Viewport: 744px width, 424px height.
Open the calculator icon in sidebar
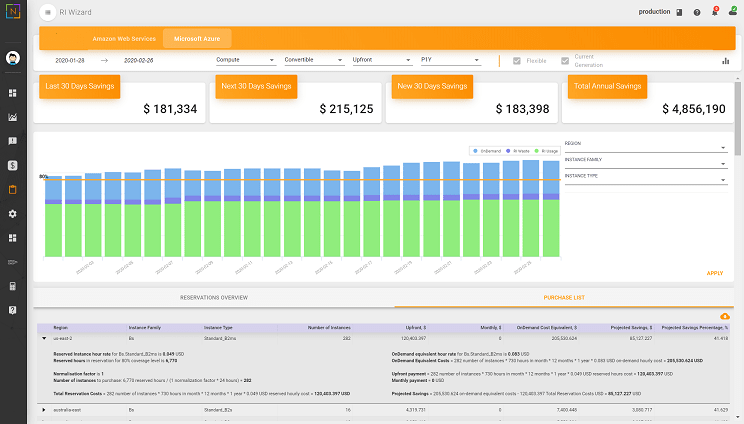click(x=13, y=286)
